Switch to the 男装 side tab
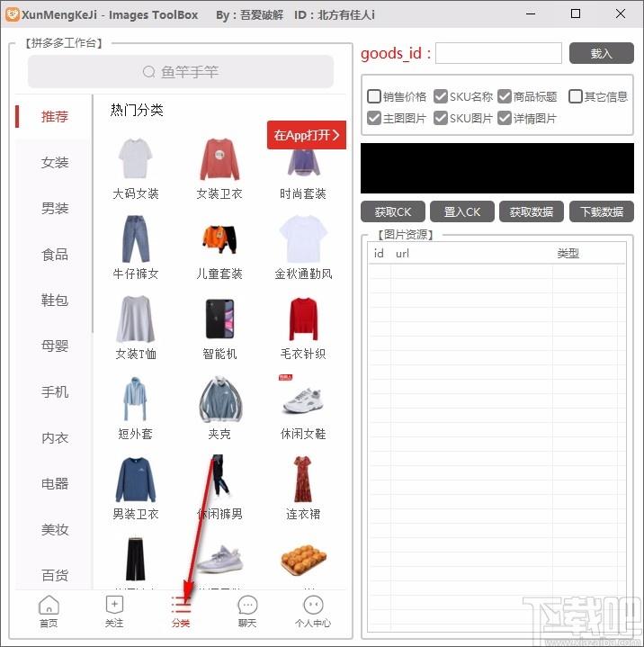Screen dimensions: 644x647 coord(55,208)
